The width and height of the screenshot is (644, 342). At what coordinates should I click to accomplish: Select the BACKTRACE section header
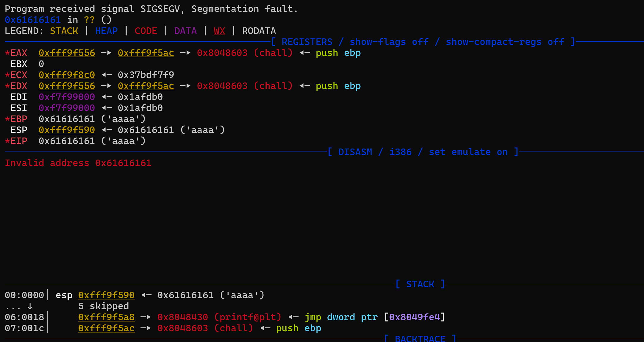pos(420,338)
